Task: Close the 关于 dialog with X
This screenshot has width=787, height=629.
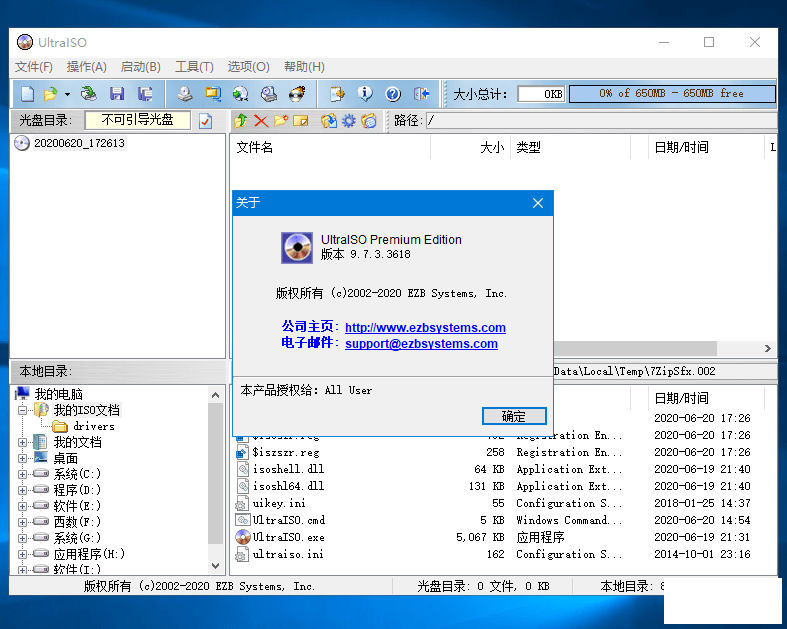Action: 538,203
